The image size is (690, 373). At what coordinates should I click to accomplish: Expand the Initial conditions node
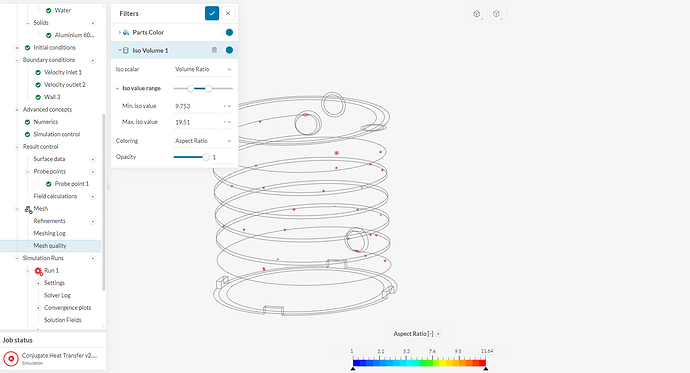(x=17, y=48)
